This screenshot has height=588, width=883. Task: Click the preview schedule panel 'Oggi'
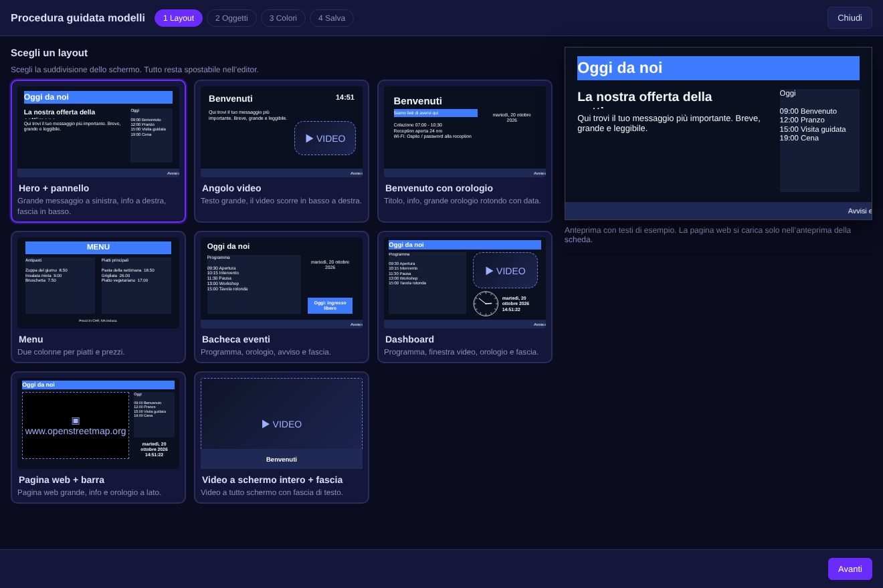coord(819,140)
